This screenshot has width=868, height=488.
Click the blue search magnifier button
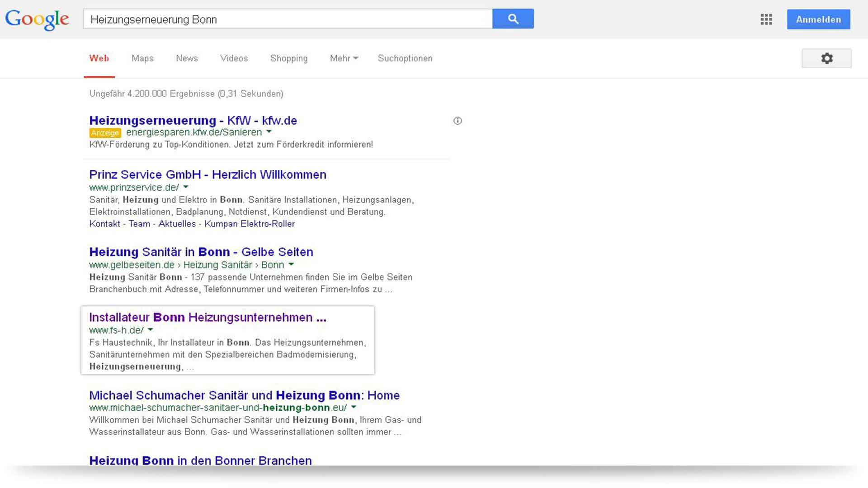click(513, 19)
